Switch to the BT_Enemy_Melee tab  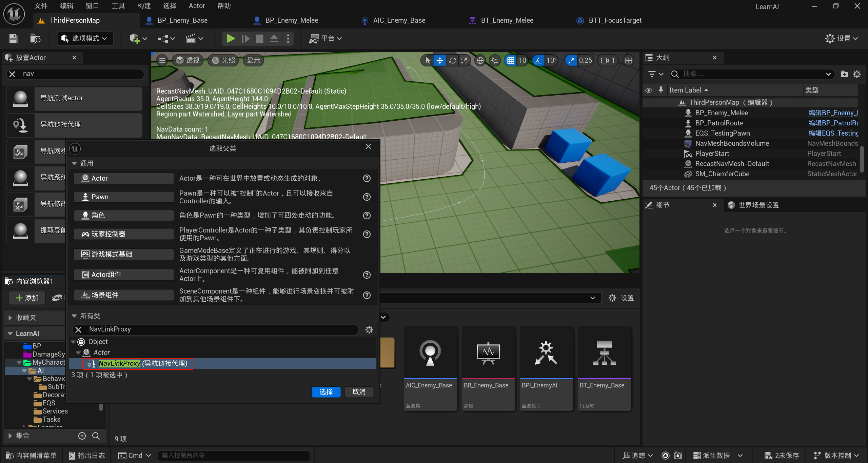[x=507, y=20]
